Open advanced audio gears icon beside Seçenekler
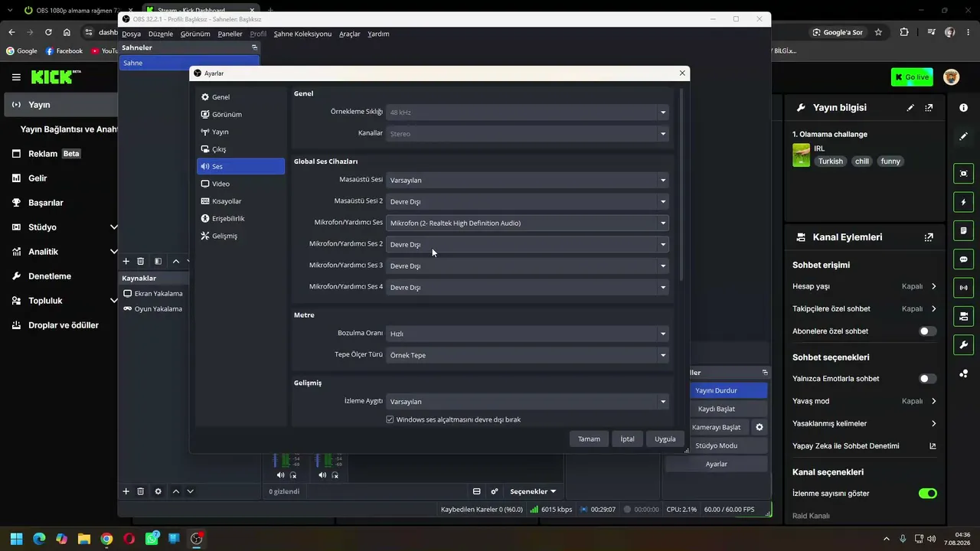Image resolution: width=980 pixels, height=551 pixels. point(495,491)
